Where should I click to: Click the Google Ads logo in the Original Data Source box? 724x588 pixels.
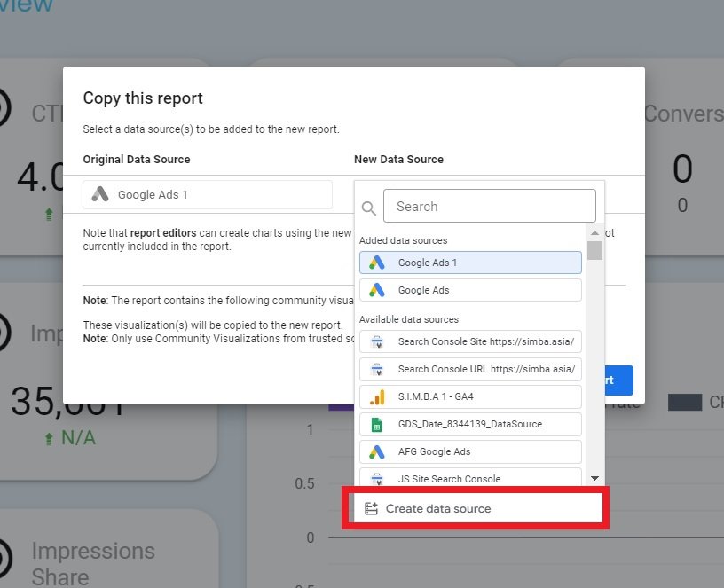click(100, 195)
